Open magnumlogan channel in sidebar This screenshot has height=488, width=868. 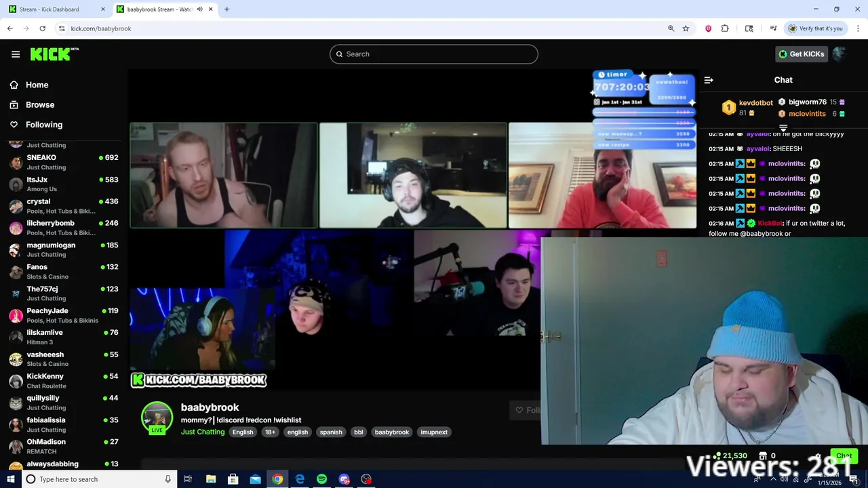[64, 249]
